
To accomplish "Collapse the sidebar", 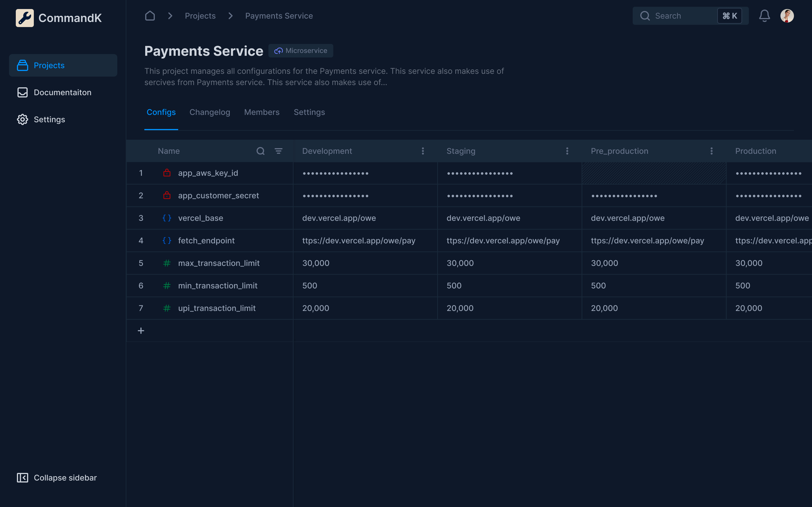I will [x=57, y=477].
